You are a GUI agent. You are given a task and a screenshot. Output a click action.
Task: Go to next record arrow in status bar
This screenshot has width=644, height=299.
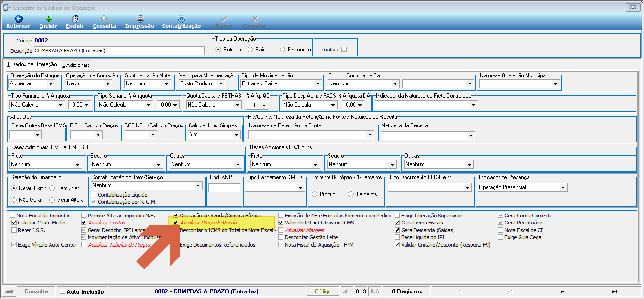[562, 291]
